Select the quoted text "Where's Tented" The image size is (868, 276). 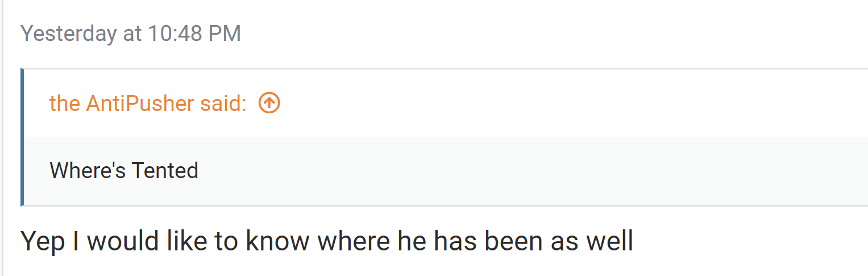click(124, 171)
